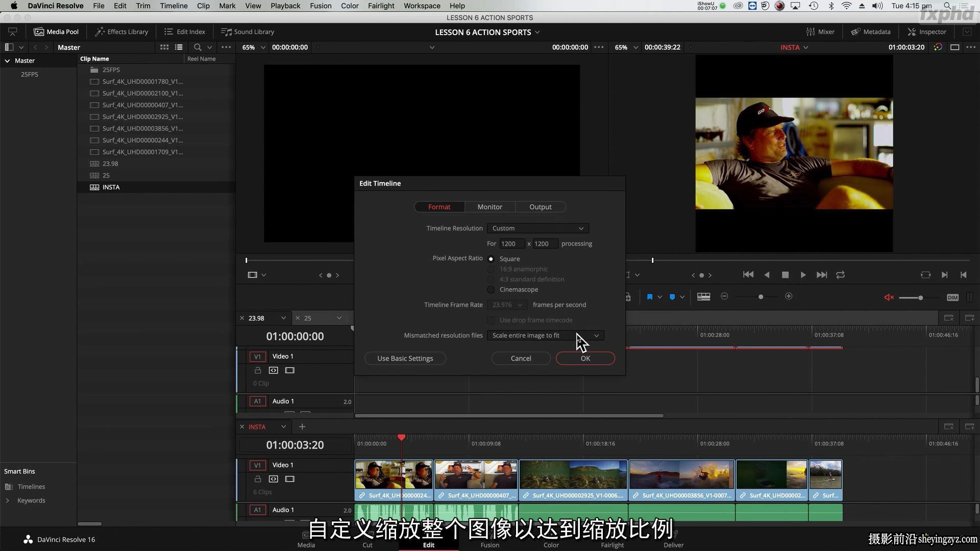Open project title LESSON 6 ACTION SPORTS dropdown
The width and height of the screenshot is (980, 551).
click(537, 32)
